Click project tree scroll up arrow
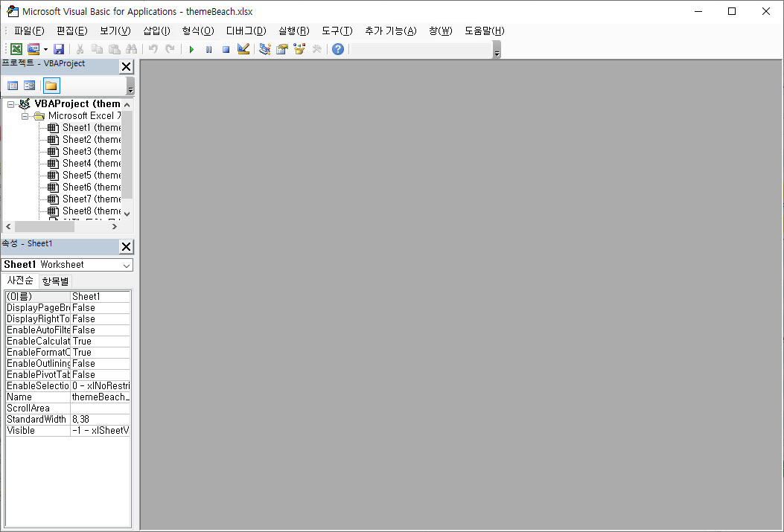This screenshot has width=784, height=532. tap(127, 105)
